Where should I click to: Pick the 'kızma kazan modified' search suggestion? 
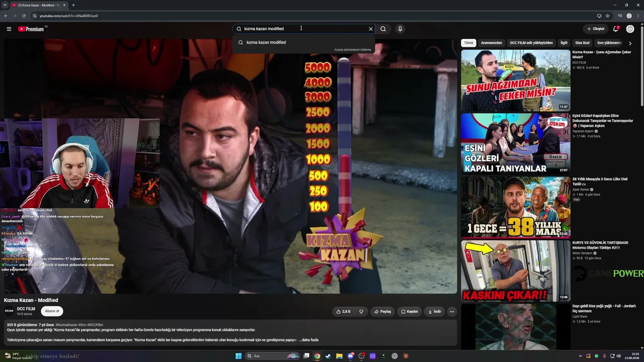point(304,42)
